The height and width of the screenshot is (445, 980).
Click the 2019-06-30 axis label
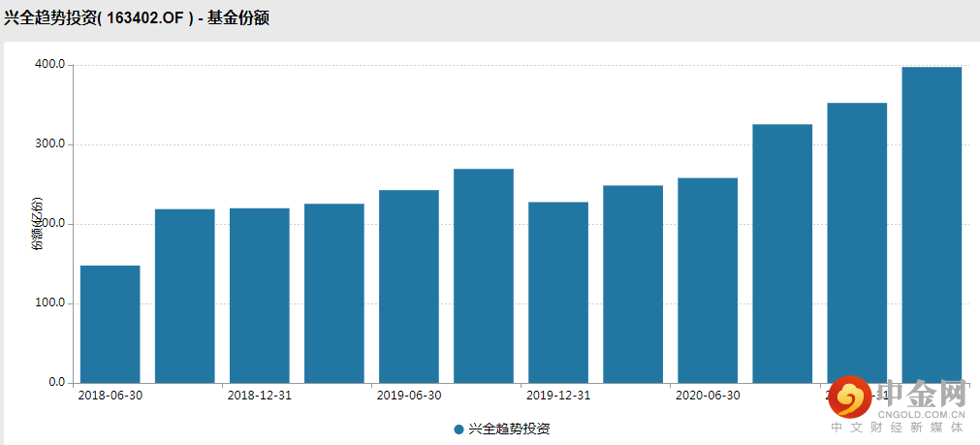click(x=409, y=397)
